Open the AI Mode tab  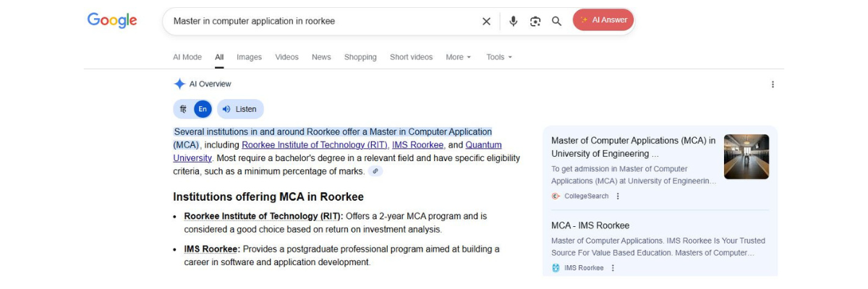187,57
